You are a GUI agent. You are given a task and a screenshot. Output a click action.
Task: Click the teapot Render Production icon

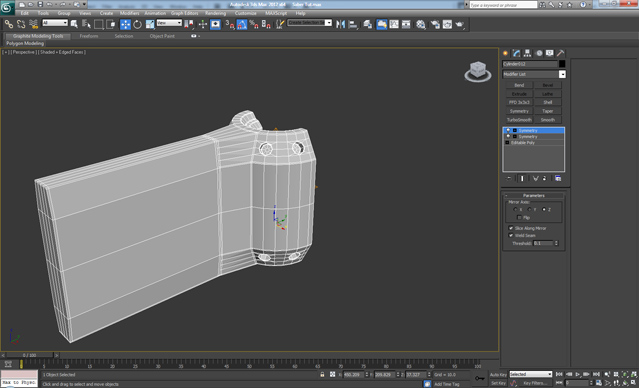pos(460,24)
